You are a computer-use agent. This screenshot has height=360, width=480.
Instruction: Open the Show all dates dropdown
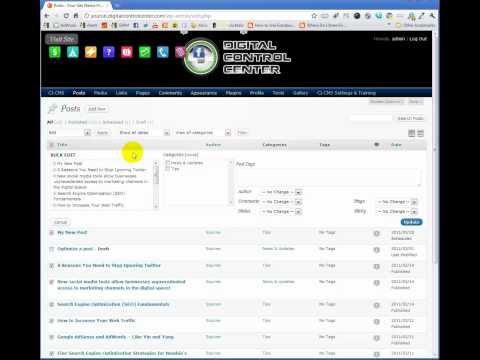tap(144, 133)
